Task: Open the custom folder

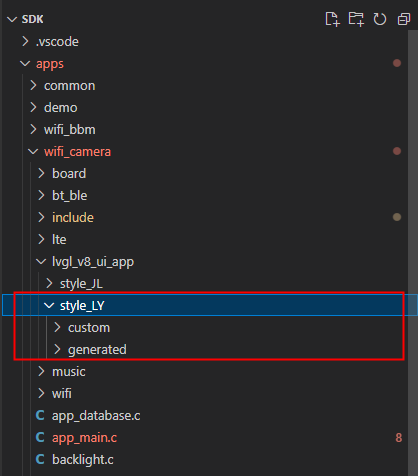Action: pos(89,327)
